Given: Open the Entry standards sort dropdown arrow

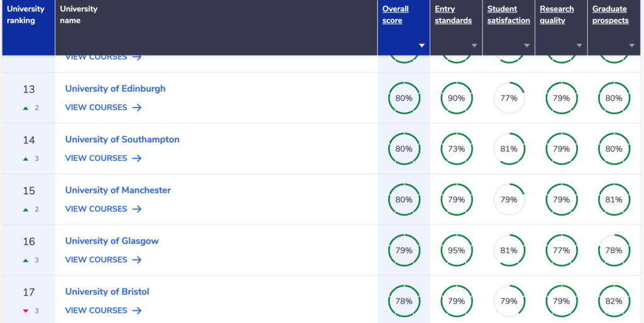Looking at the screenshot, I should tap(474, 45).
